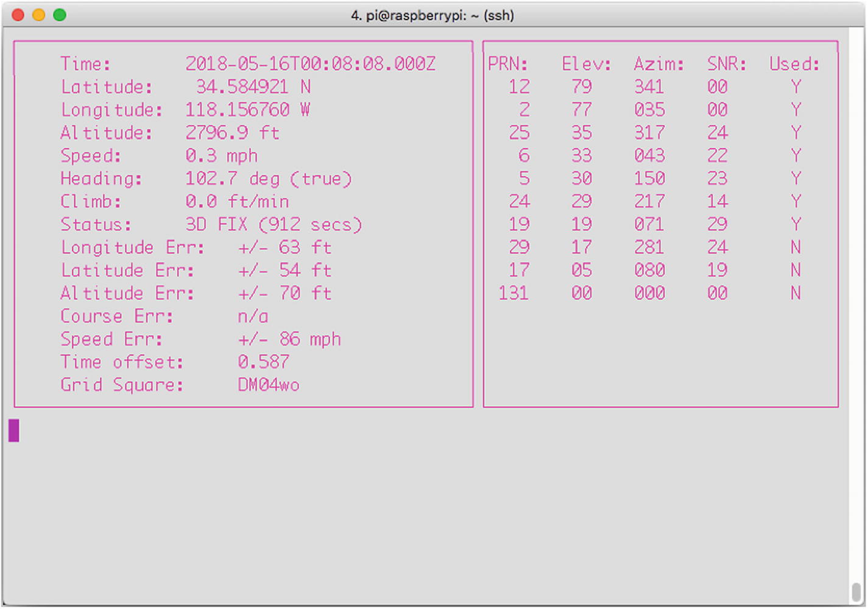Click azimuth 281 in the PRN 29 row

coord(649,248)
